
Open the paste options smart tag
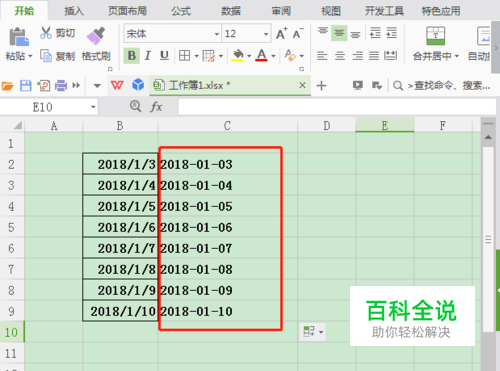tap(312, 332)
